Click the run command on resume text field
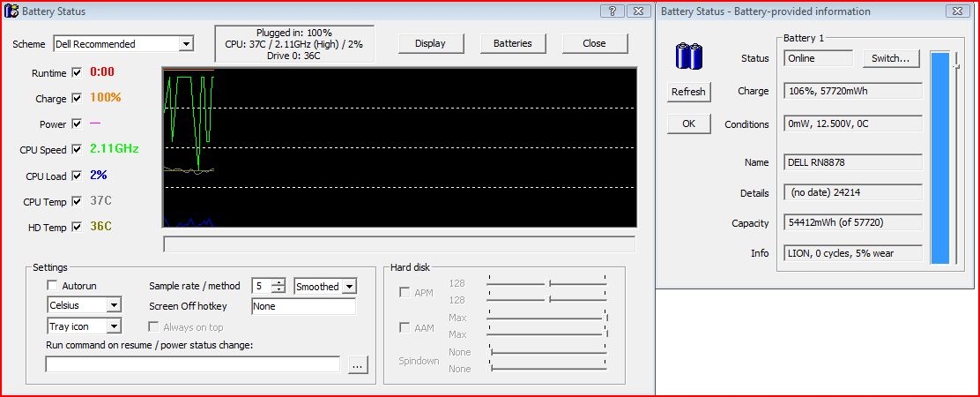The width and height of the screenshot is (980, 397). pos(193,364)
